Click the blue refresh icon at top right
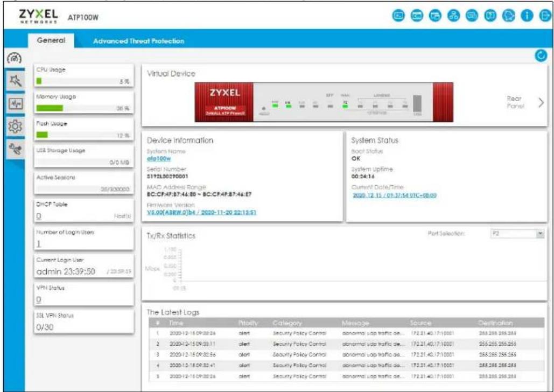The height and width of the screenshot is (392, 554). [541, 56]
